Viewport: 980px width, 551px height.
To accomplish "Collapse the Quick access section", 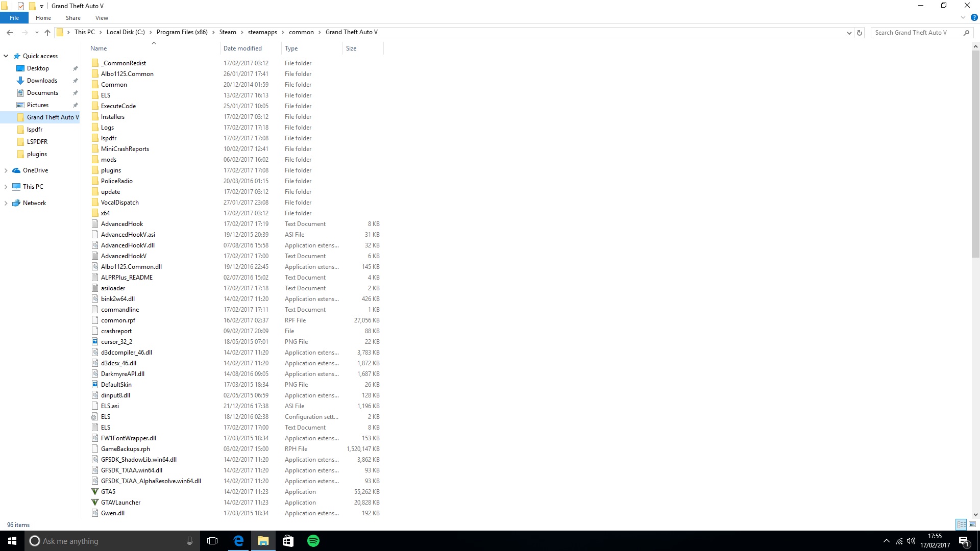I will point(6,56).
